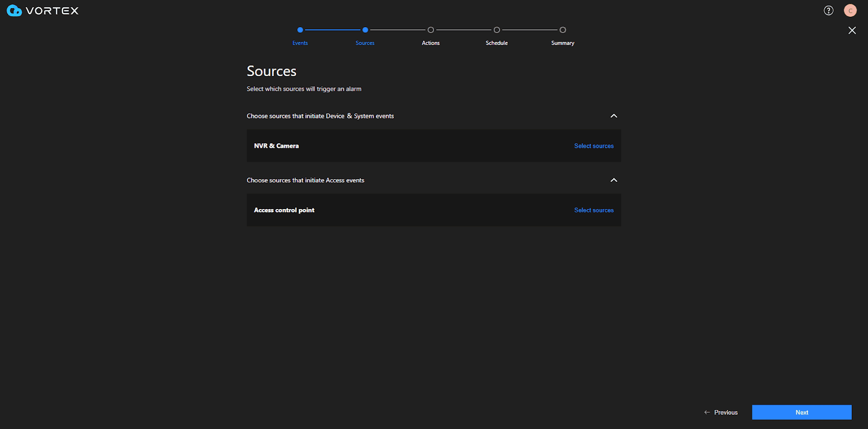Click the Summary step circle
Screen dimensions: 868x429
coord(563,30)
